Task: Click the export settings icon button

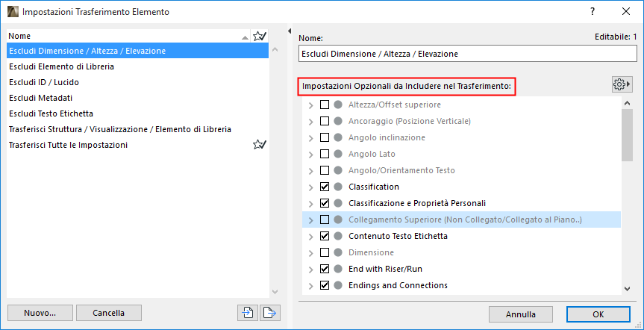Action: [269, 313]
